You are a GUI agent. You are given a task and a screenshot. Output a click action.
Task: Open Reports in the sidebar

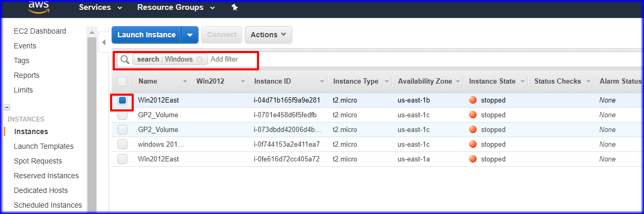pyautogui.click(x=26, y=75)
